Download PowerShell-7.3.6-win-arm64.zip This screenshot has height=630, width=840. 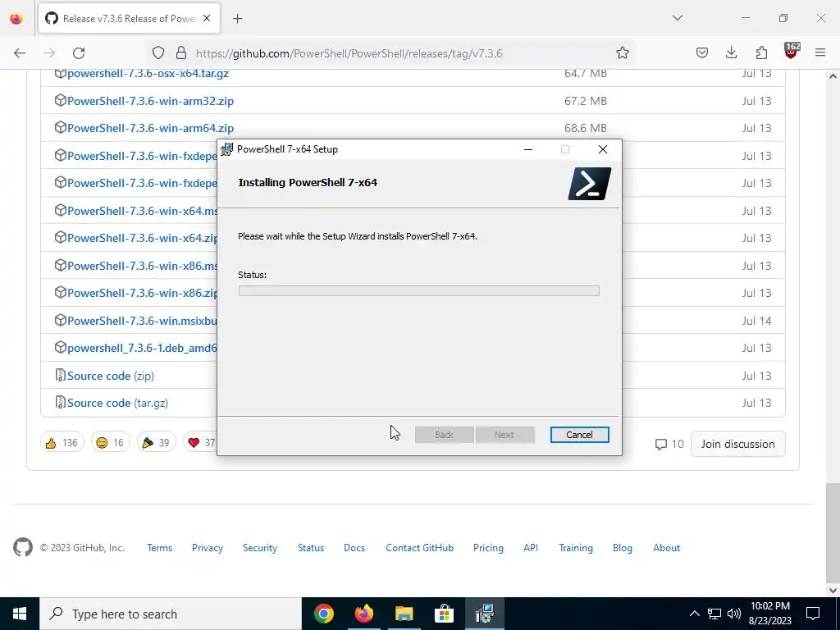click(151, 129)
